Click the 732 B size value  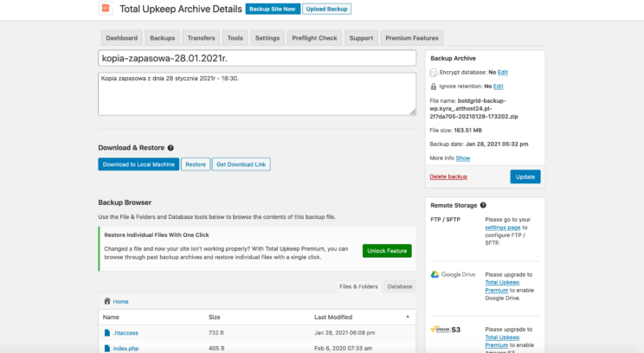[x=216, y=332]
